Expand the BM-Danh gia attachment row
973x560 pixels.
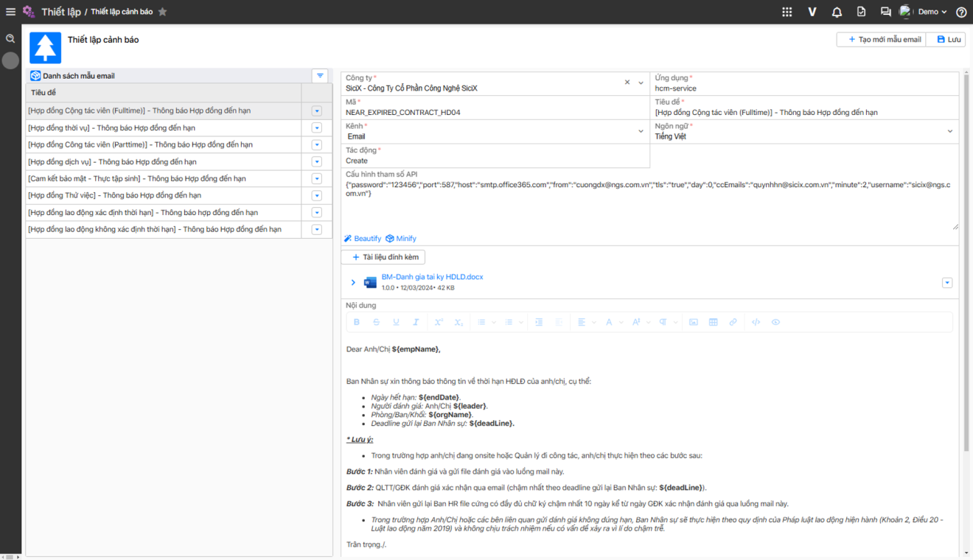point(353,282)
